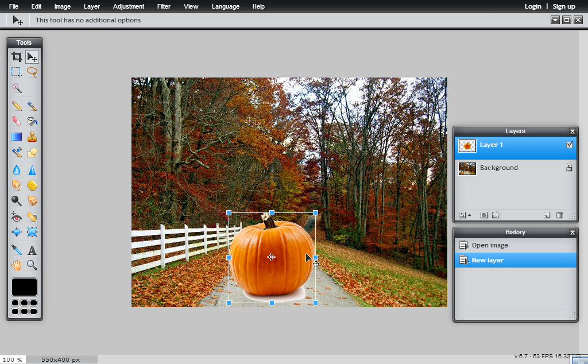Select the Color Replace brush tool
The width and height of the screenshot is (588, 364).
(x=17, y=152)
